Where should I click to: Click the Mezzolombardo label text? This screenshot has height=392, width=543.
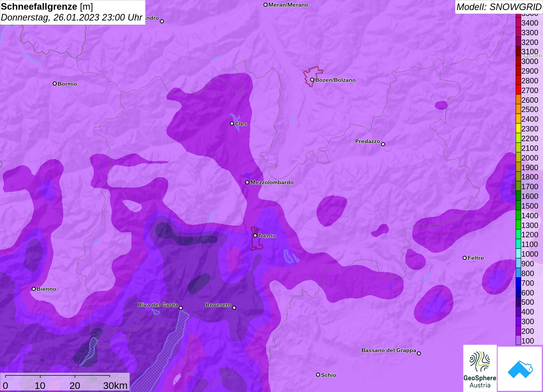(272, 182)
